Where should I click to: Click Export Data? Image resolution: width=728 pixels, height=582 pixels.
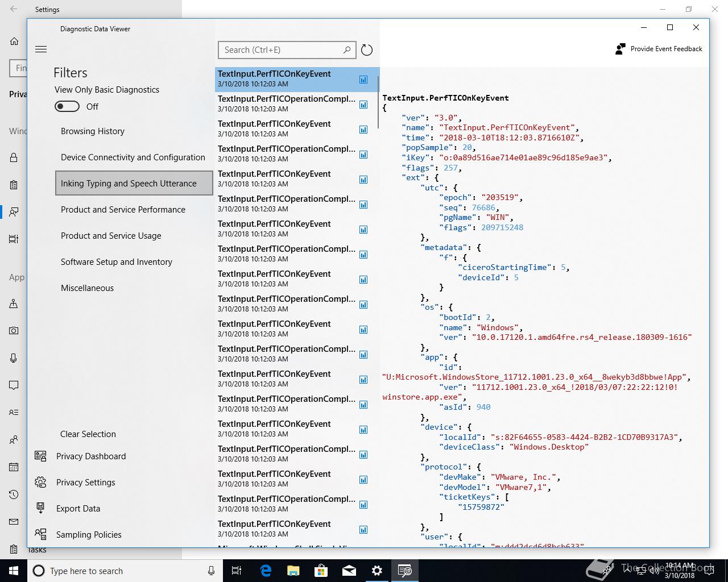coord(67,509)
